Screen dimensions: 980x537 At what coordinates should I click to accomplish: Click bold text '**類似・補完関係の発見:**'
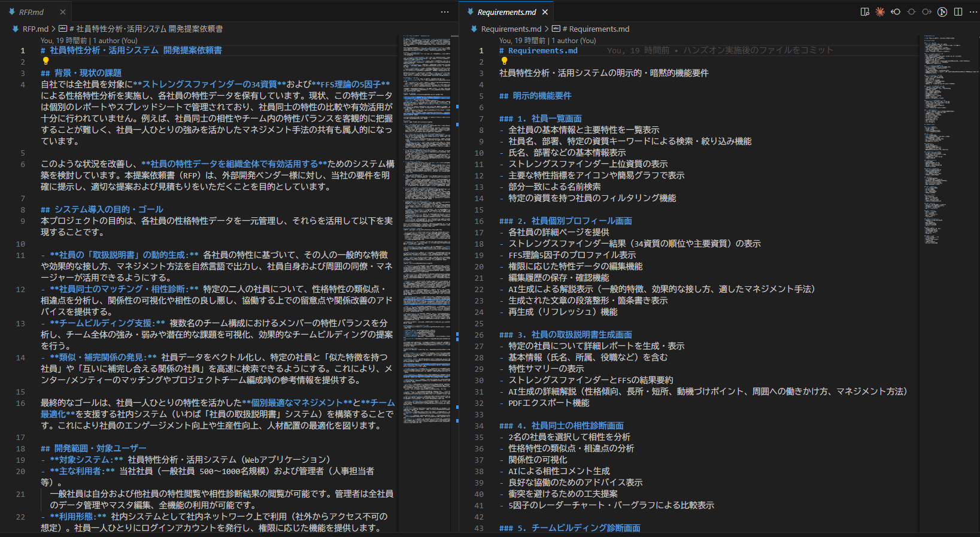103,357
